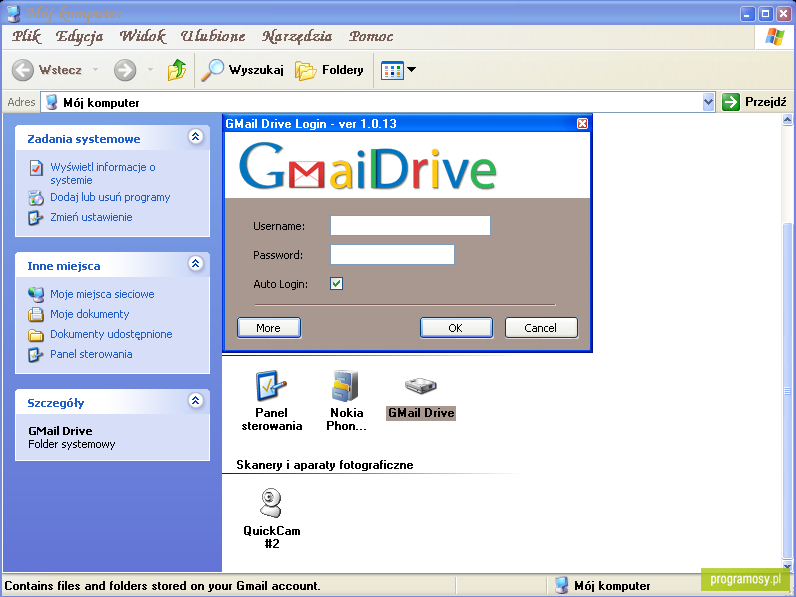Click the system information icon in sidebar
Image resolution: width=796 pixels, height=597 pixels.
click(x=36, y=168)
